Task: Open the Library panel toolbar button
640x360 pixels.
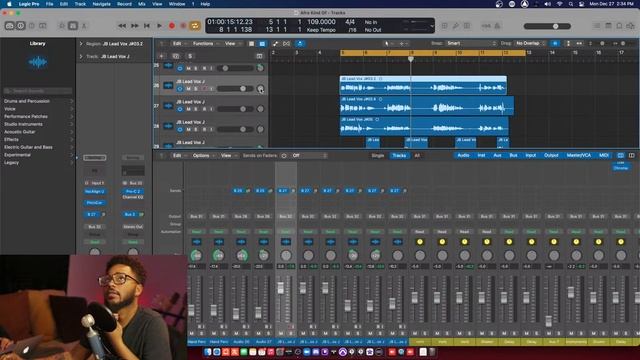Action: (9, 26)
